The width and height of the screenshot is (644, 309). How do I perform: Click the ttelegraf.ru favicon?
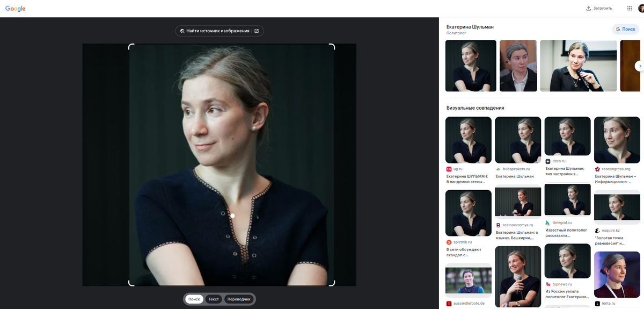(548, 222)
